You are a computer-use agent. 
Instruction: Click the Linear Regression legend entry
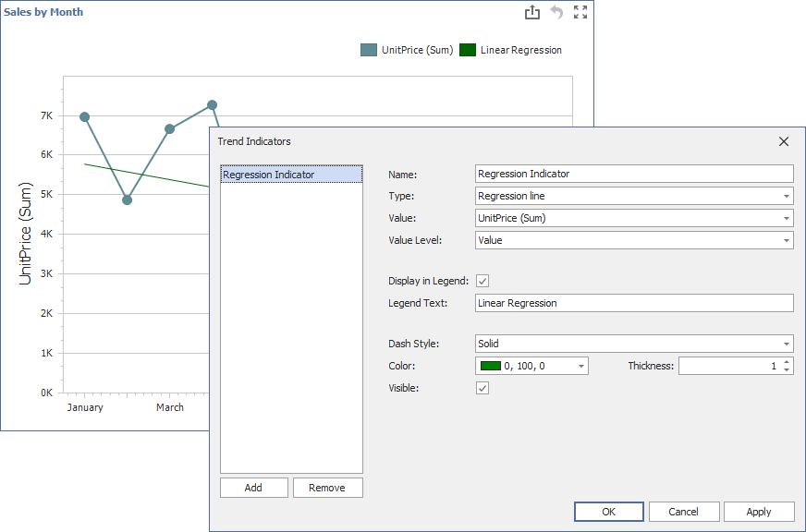[x=510, y=50]
